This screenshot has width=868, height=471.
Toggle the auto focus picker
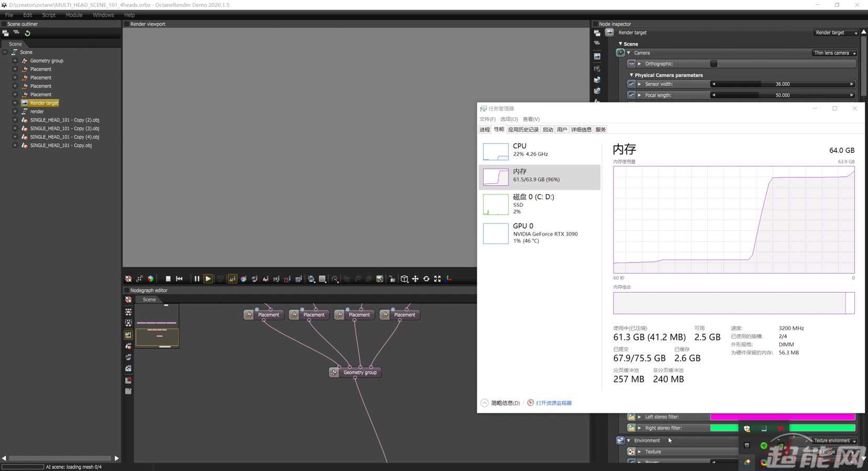click(x=232, y=279)
